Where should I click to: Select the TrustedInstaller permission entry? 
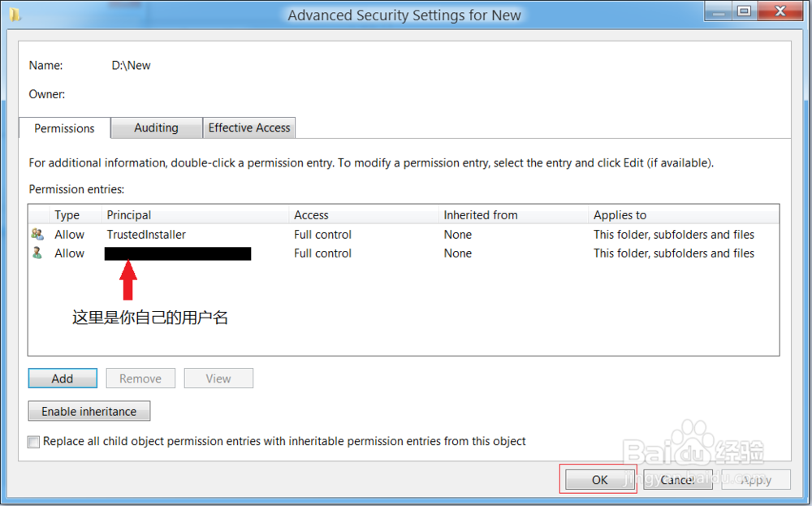[146, 235]
